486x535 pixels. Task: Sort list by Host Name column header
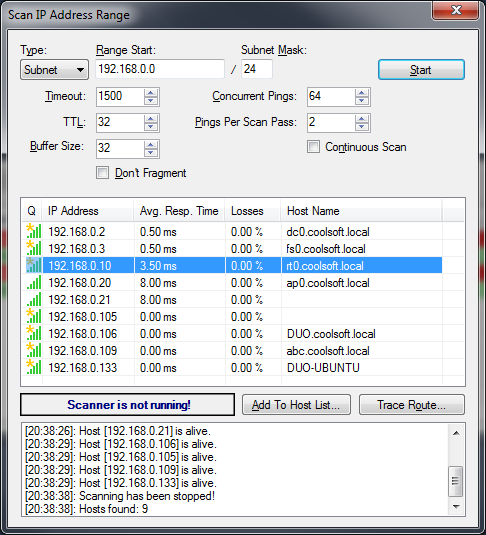point(361,211)
